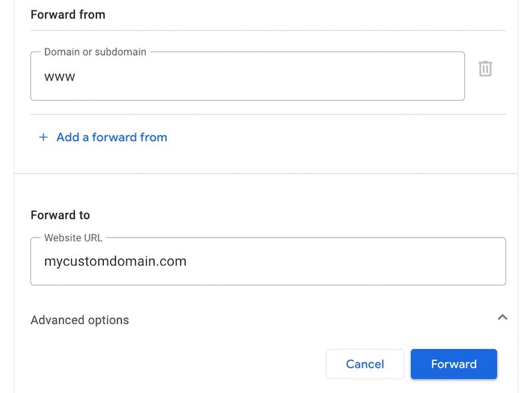Place cursor after www in the field
Screen dimensions: 532x393
[x=76, y=76]
